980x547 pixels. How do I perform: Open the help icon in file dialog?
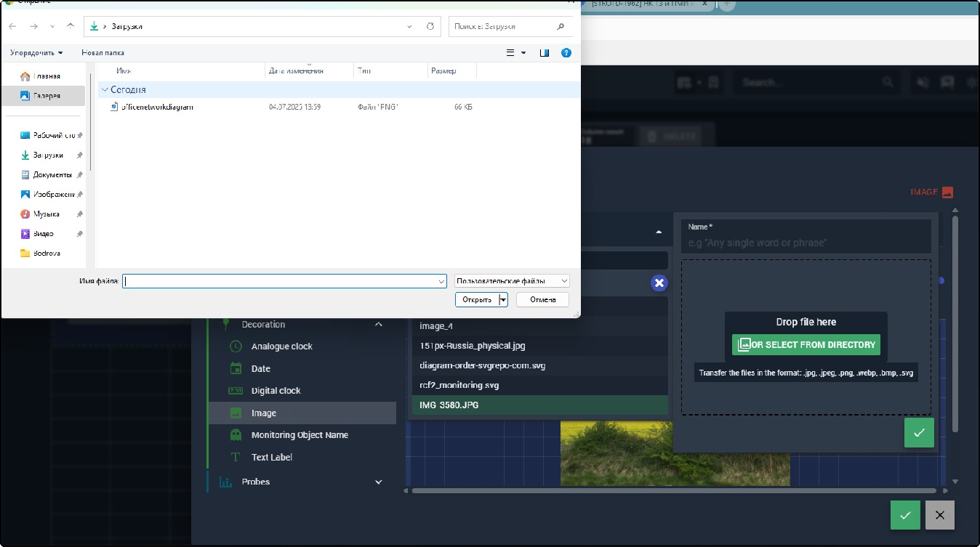point(566,53)
